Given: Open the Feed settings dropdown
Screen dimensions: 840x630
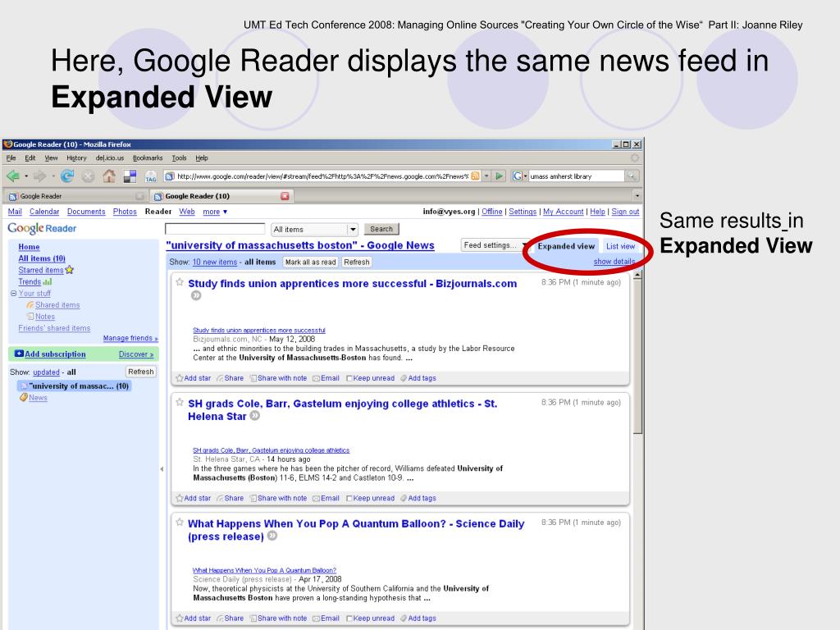Looking at the screenshot, I should point(495,245).
